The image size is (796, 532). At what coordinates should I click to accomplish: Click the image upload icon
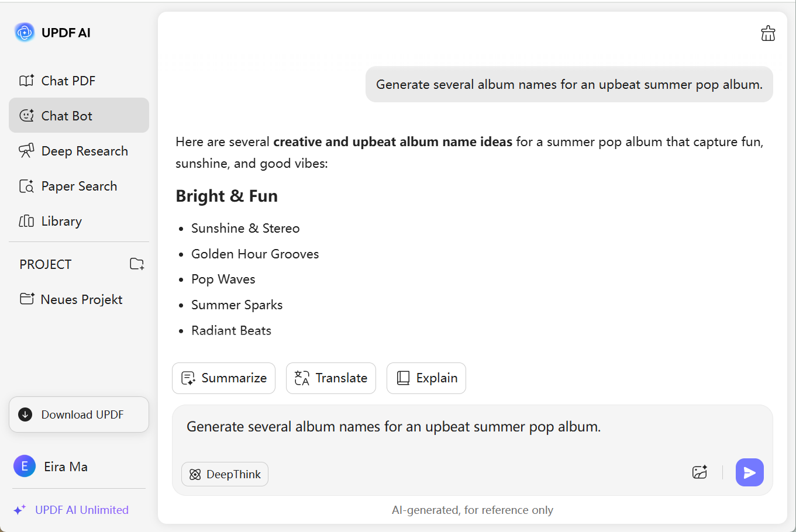[699, 472]
